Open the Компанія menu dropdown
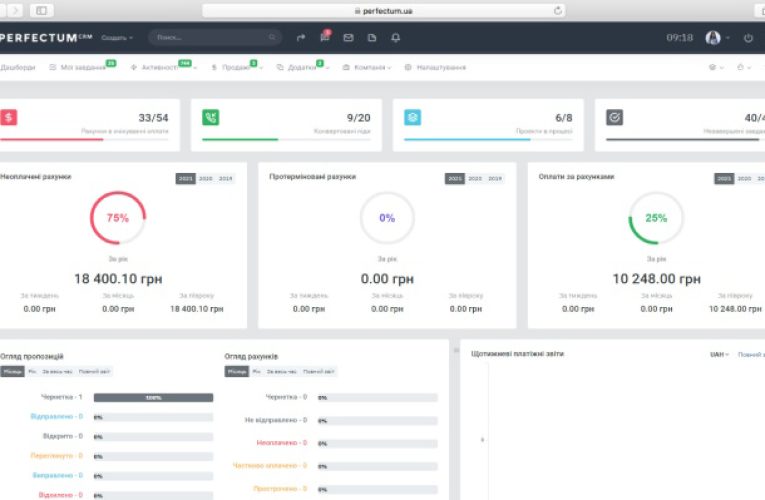The image size is (765, 500). [x=367, y=67]
